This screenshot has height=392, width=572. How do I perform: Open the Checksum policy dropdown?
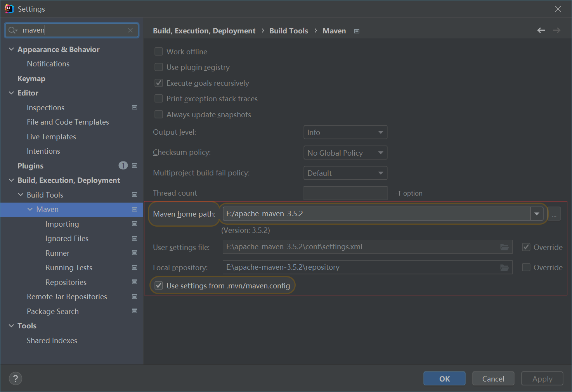(x=345, y=153)
